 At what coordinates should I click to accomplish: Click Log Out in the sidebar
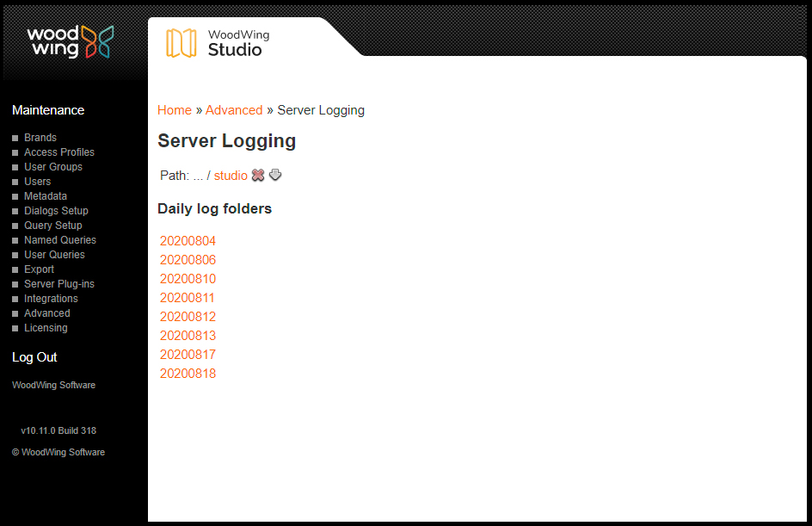34,357
